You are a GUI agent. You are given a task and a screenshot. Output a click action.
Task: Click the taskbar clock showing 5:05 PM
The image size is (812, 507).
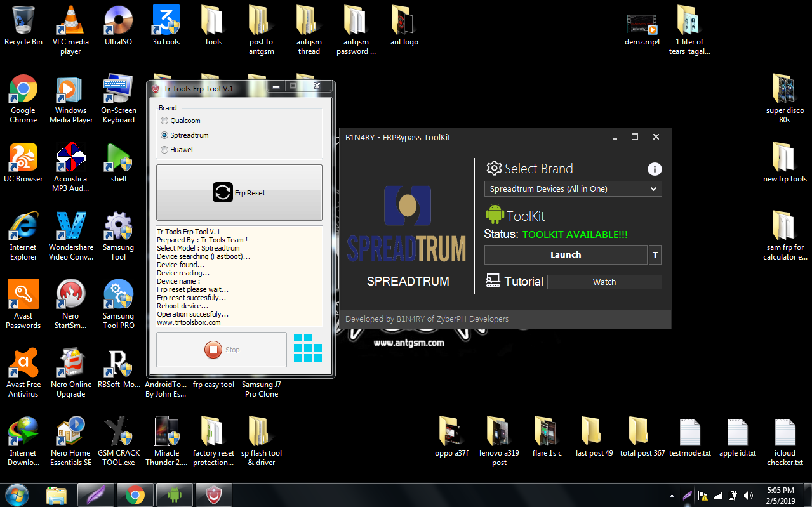pos(780,496)
